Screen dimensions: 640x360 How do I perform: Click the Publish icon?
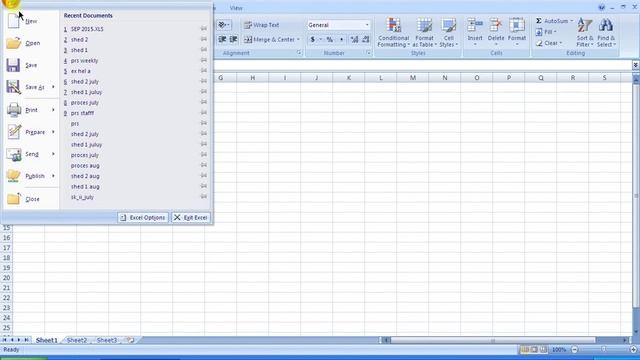(13, 176)
